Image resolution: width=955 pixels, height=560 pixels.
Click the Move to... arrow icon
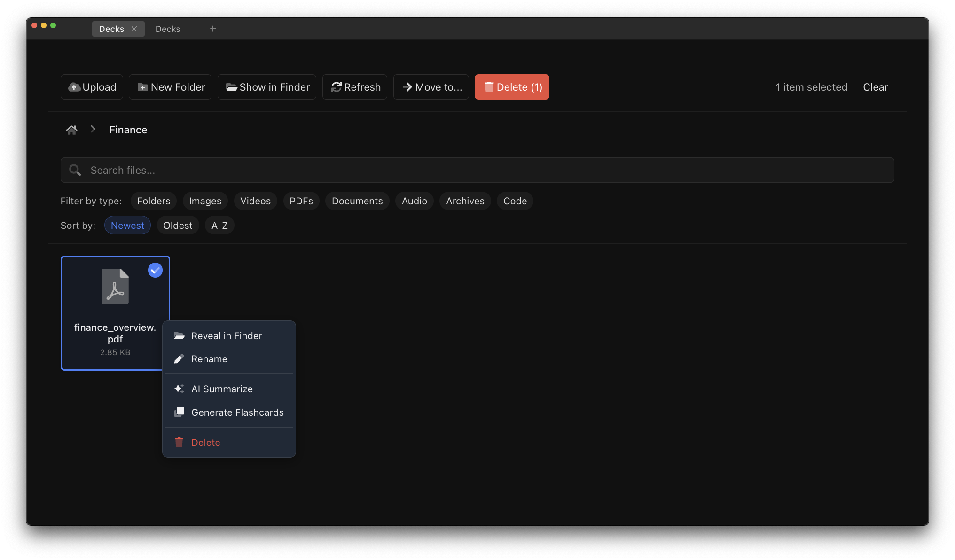pyautogui.click(x=407, y=87)
